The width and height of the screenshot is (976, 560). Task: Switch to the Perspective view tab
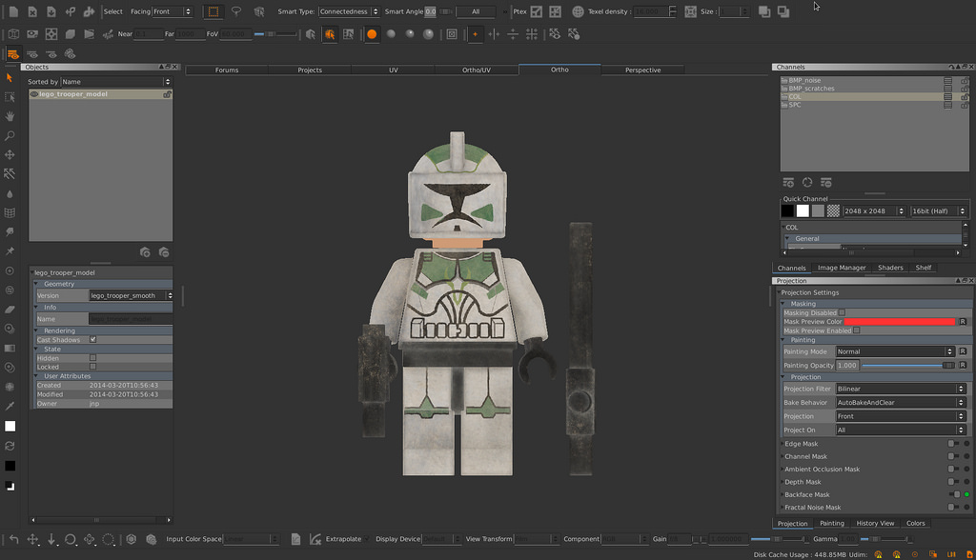[643, 70]
